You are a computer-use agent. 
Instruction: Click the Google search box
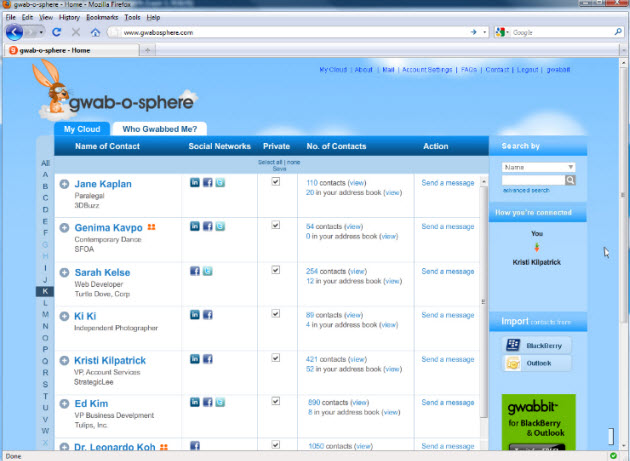click(x=562, y=32)
